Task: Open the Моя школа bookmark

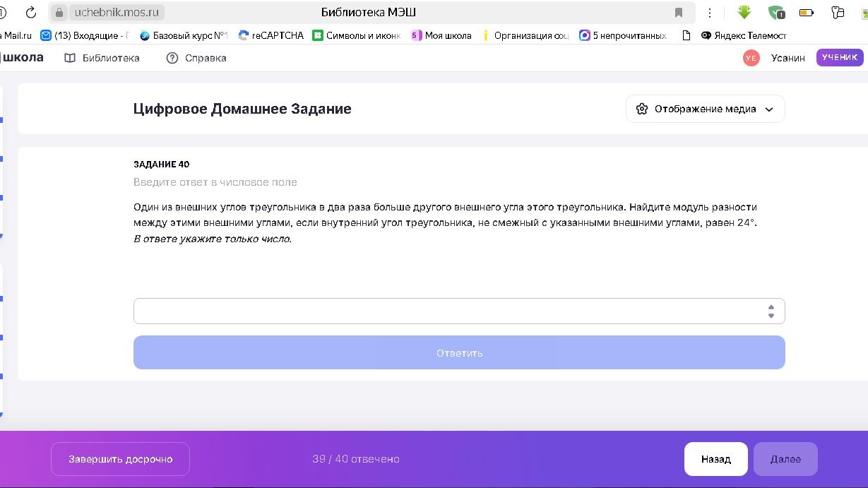Action: point(441,35)
